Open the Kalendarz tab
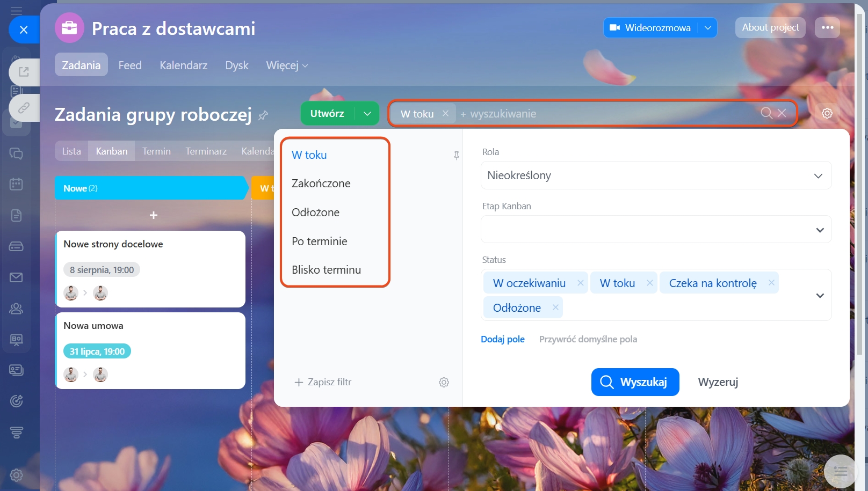Viewport: 868px width, 491px height. pos(183,65)
